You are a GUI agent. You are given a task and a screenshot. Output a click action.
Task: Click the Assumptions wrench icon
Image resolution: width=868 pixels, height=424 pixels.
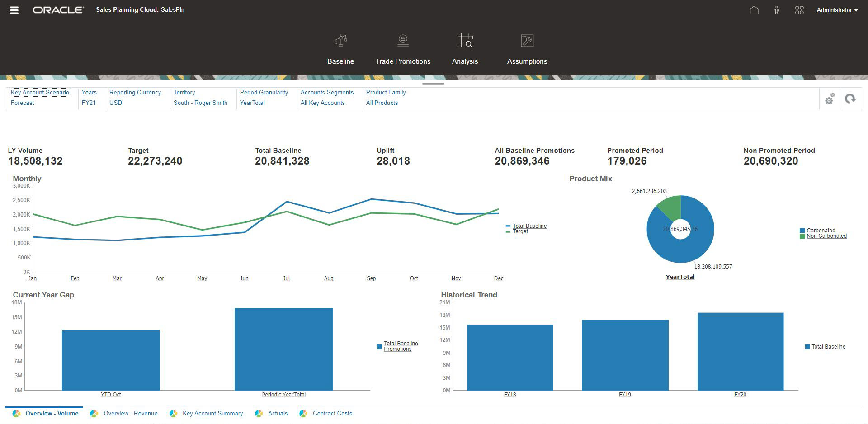point(527,41)
